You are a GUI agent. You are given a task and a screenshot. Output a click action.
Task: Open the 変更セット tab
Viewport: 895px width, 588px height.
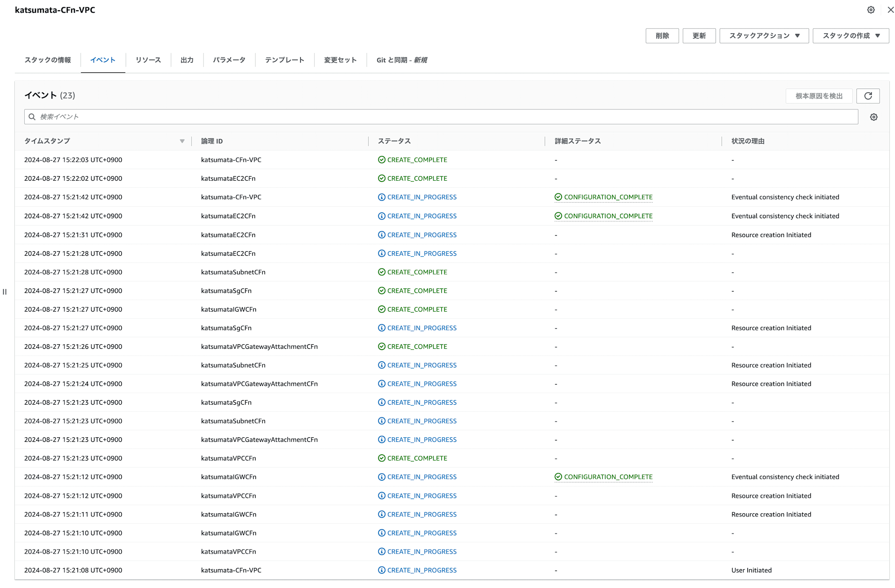coord(340,60)
